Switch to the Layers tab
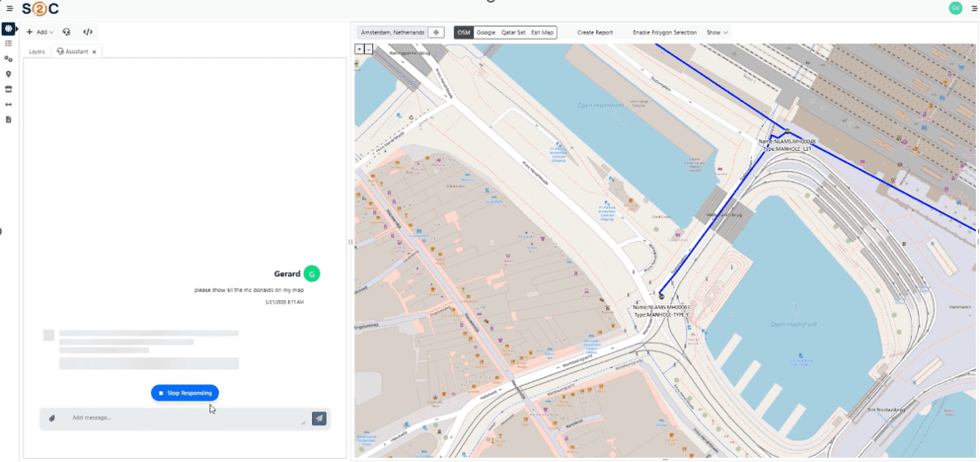The width and height of the screenshot is (980, 462). click(37, 52)
